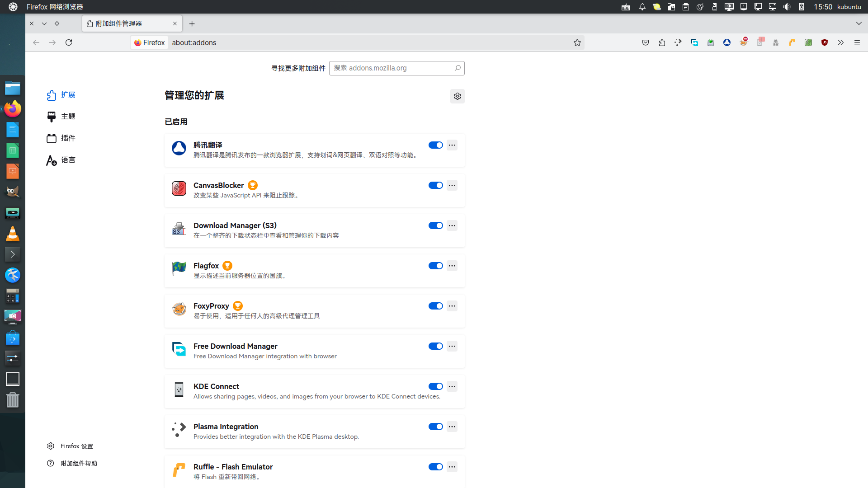
Task: Open Firefox hamburger application menu
Action: pos(857,42)
